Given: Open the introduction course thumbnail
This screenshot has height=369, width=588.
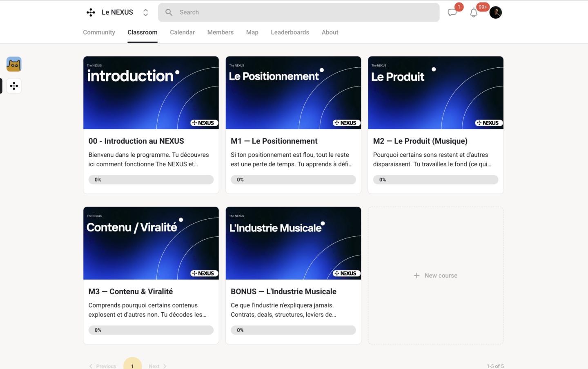Looking at the screenshot, I should coord(151,93).
